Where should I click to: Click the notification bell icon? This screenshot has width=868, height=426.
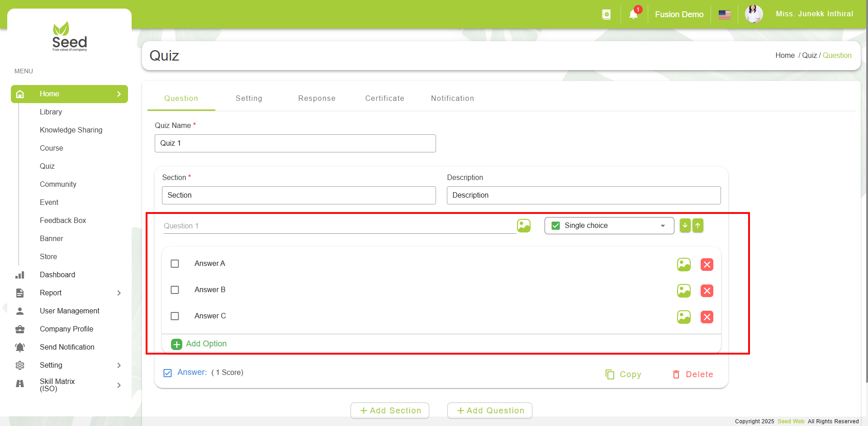coord(633,14)
